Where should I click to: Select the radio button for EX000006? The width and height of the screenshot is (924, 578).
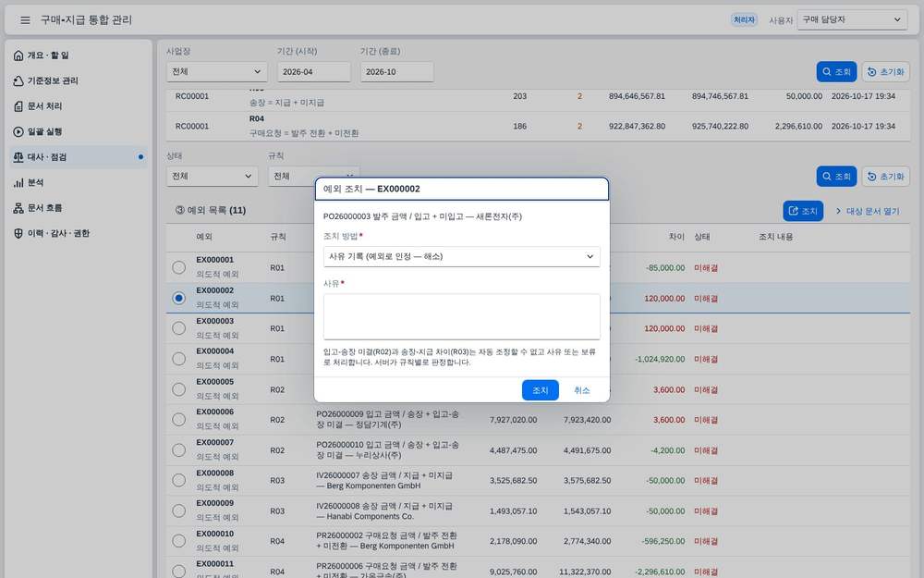click(x=178, y=419)
